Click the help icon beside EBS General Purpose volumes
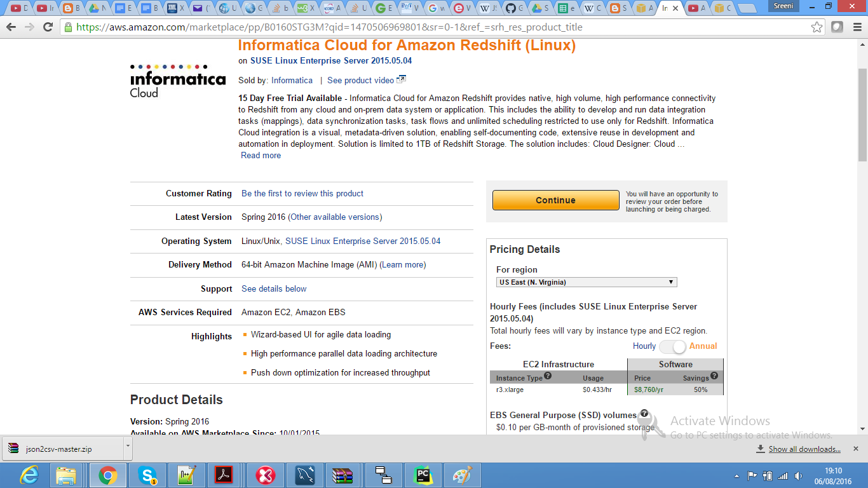This screenshot has height=488, width=868. point(646,414)
